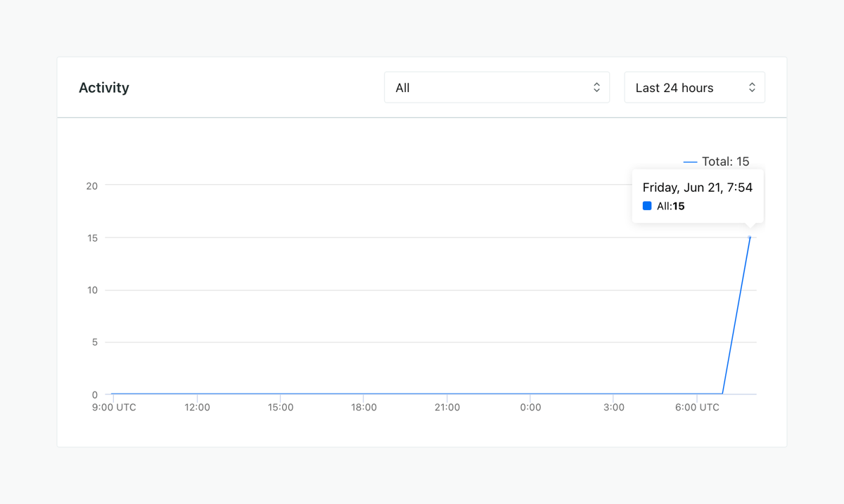Toggle the Total: 15 legend series
The image size is (844, 504).
(x=717, y=161)
